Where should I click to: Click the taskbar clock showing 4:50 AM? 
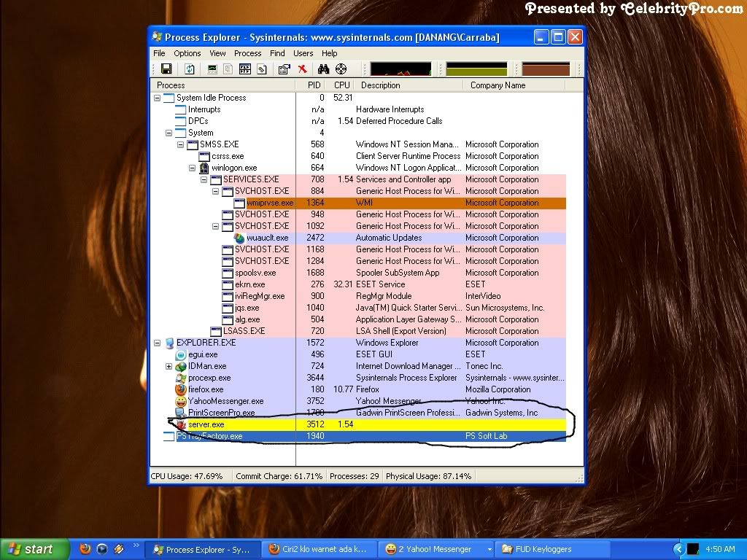(x=720, y=549)
